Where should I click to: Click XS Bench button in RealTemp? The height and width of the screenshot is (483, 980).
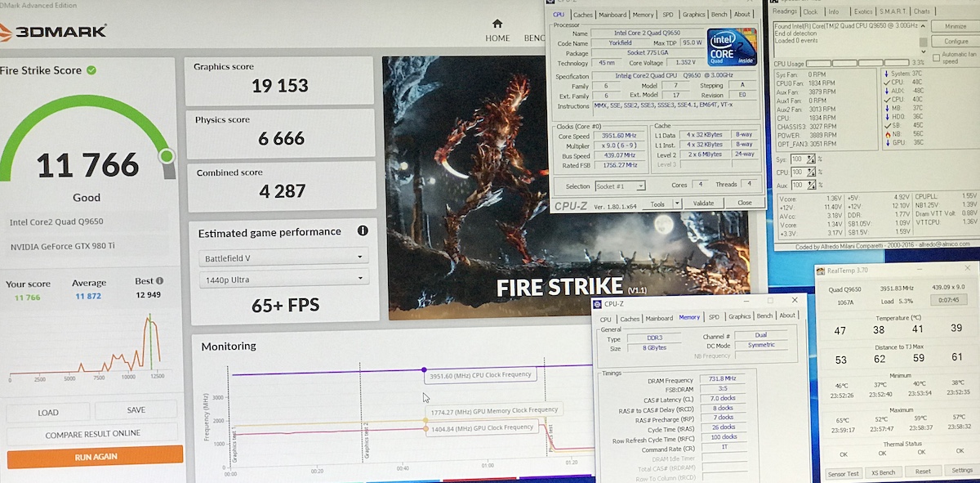(883, 472)
